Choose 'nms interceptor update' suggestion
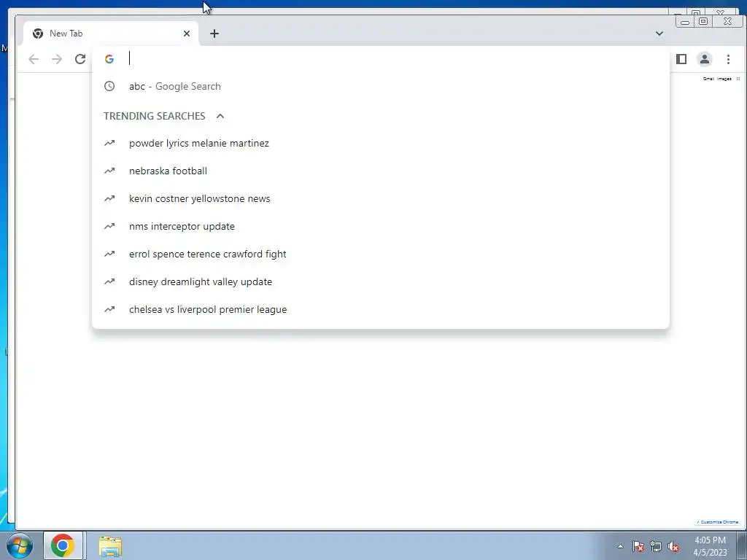This screenshot has height=560, width=747. pyautogui.click(x=381, y=226)
